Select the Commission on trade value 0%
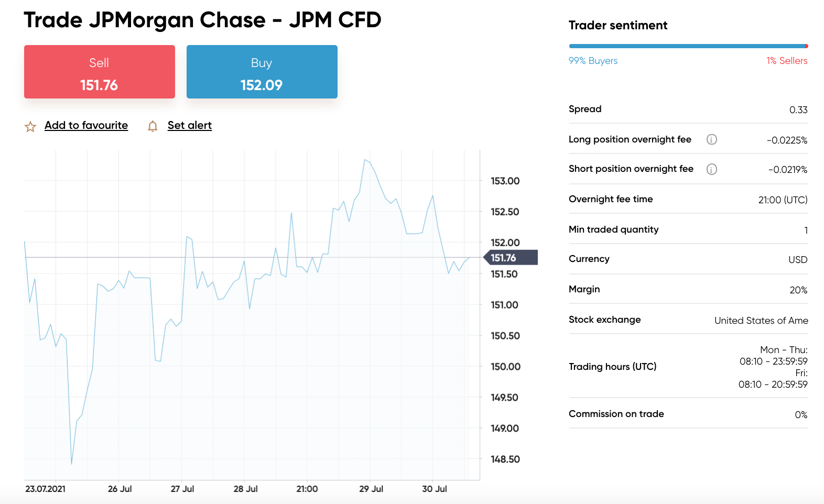 point(801,415)
